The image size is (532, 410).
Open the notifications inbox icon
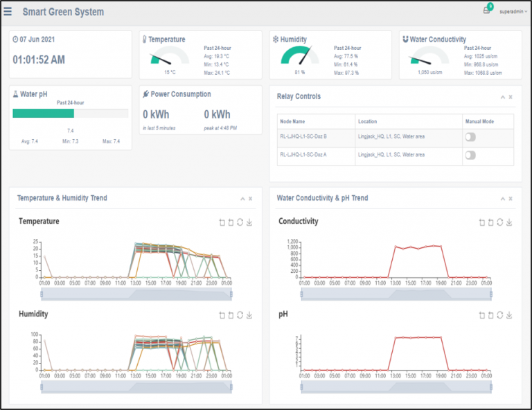[x=487, y=11]
